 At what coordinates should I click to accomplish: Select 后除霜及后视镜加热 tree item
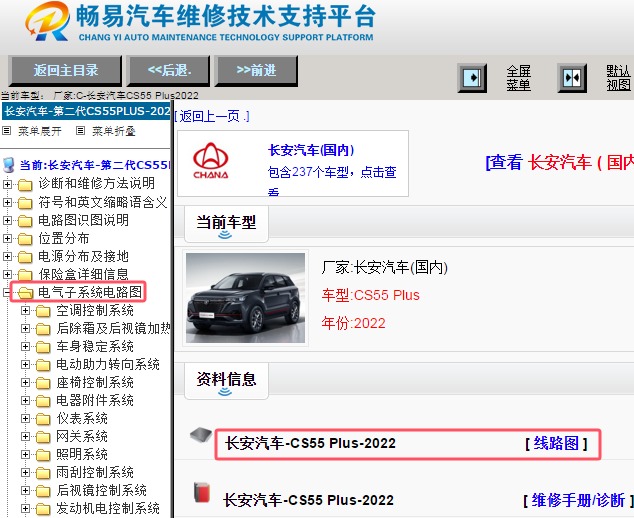113,328
